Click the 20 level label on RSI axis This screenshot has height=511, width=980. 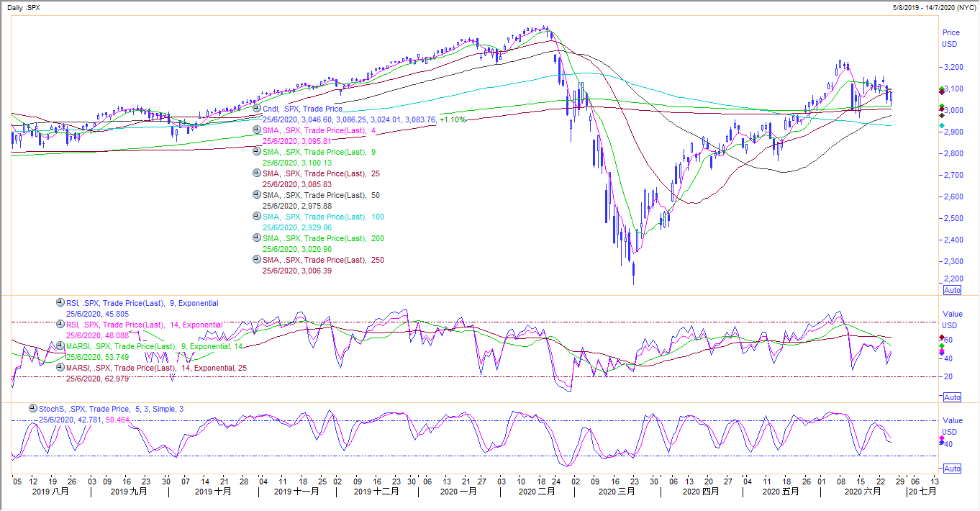[x=948, y=376]
